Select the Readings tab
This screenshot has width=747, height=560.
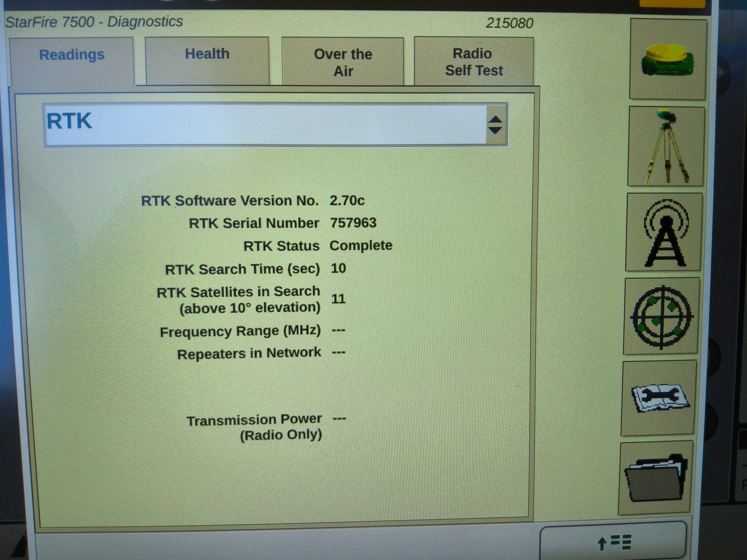click(72, 61)
